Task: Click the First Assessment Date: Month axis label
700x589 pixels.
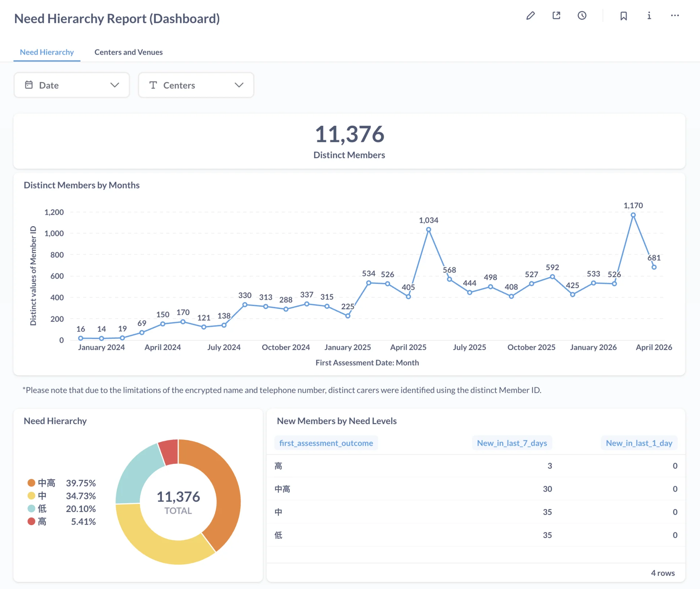Action: pos(367,363)
